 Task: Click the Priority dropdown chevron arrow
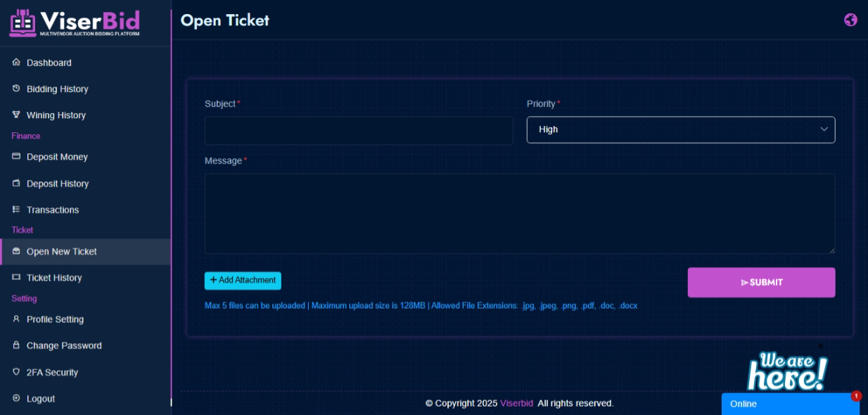coord(824,129)
